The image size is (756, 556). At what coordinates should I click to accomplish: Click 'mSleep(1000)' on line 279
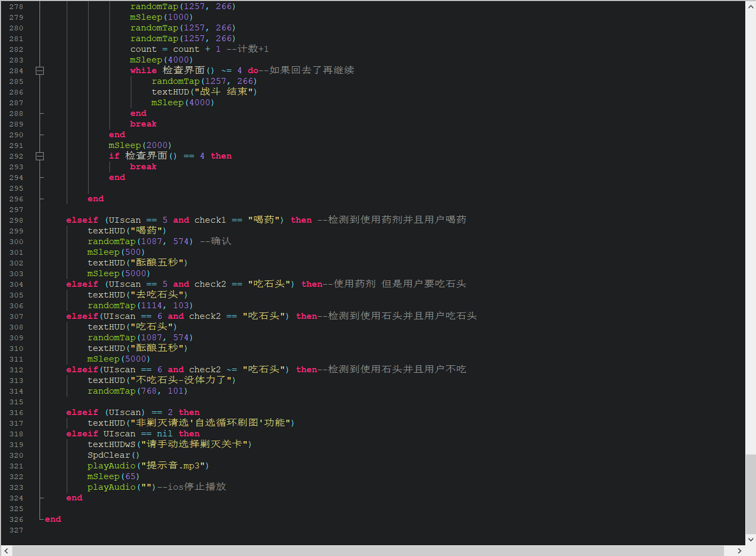click(161, 17)
